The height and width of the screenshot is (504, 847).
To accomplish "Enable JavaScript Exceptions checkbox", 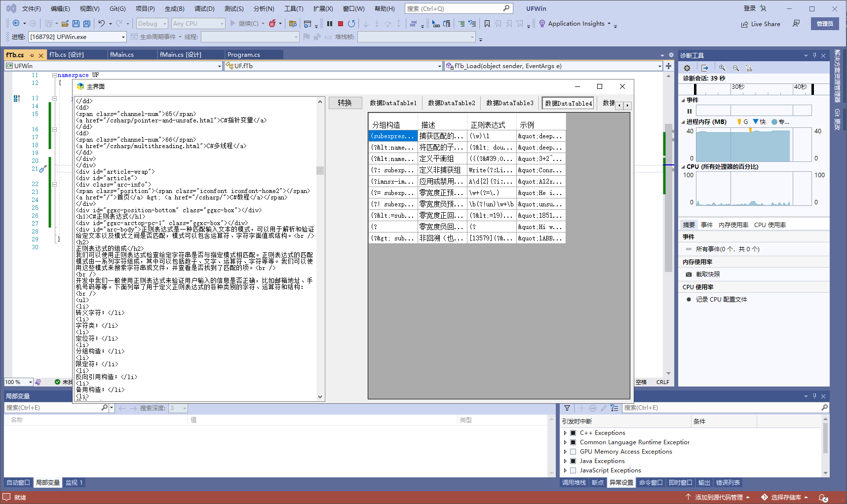I will pyautogui.click(x=573, y=470).
